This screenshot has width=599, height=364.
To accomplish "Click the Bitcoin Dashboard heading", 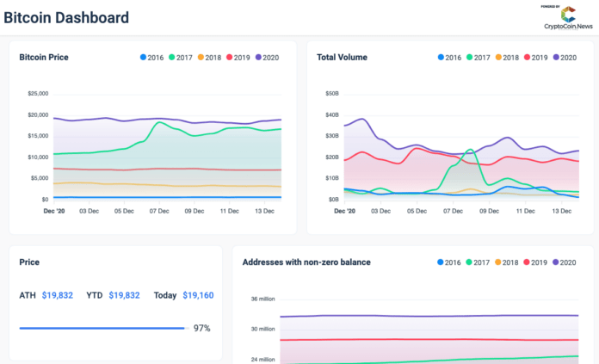I will point(66,17).
